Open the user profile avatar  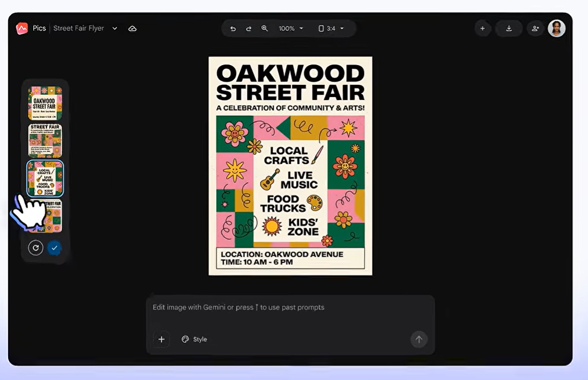557,29
